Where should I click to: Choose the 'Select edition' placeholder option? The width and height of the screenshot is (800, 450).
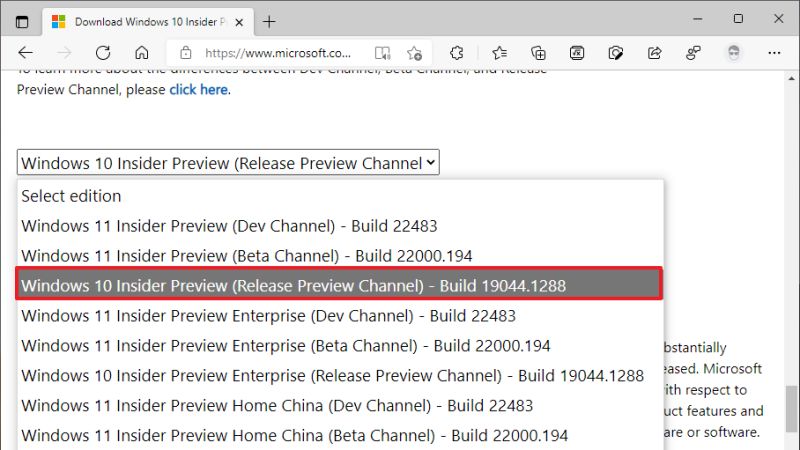pyautogui.click(x=340, y=196)
